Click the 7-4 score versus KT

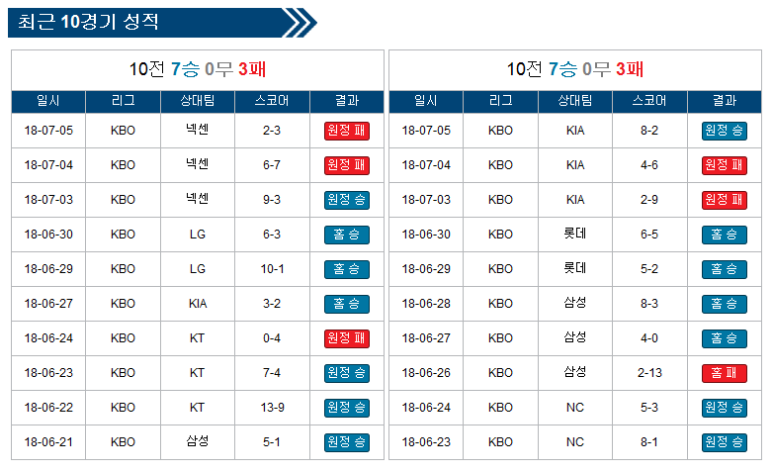(x=272, y=373)
